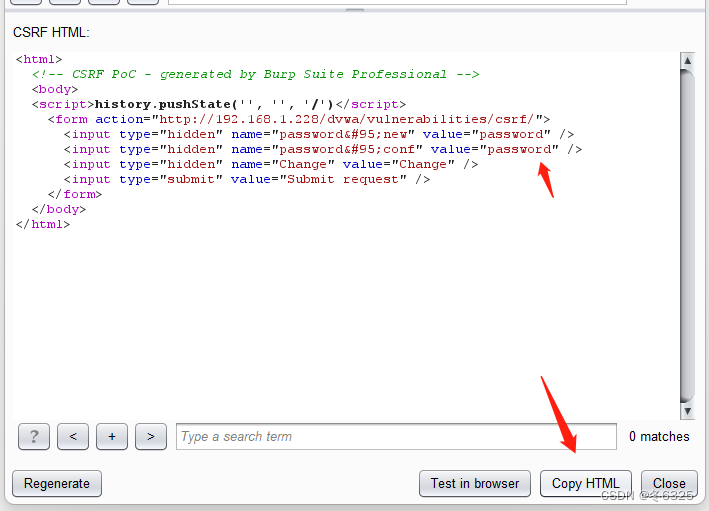709x511 pixels.
Task: Click the opening <body> tag line
Action: tap(55, 89)
